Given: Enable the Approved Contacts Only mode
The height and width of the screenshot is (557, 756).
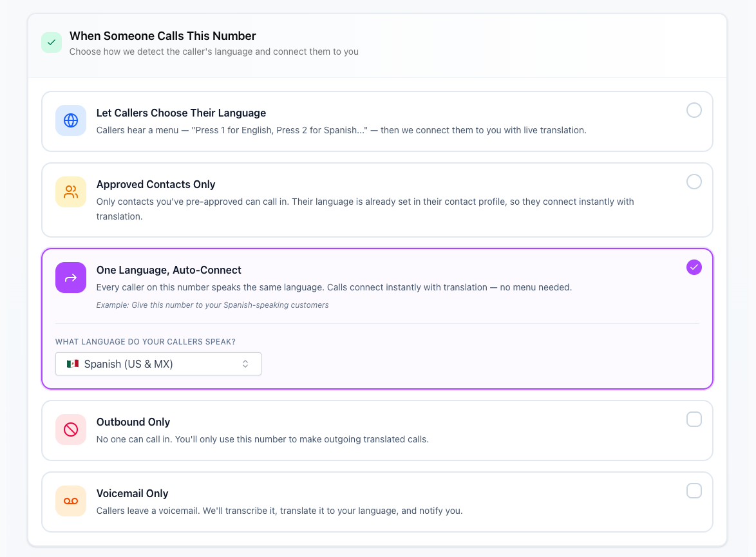Looking at the screenshot, I should [694, 182].
